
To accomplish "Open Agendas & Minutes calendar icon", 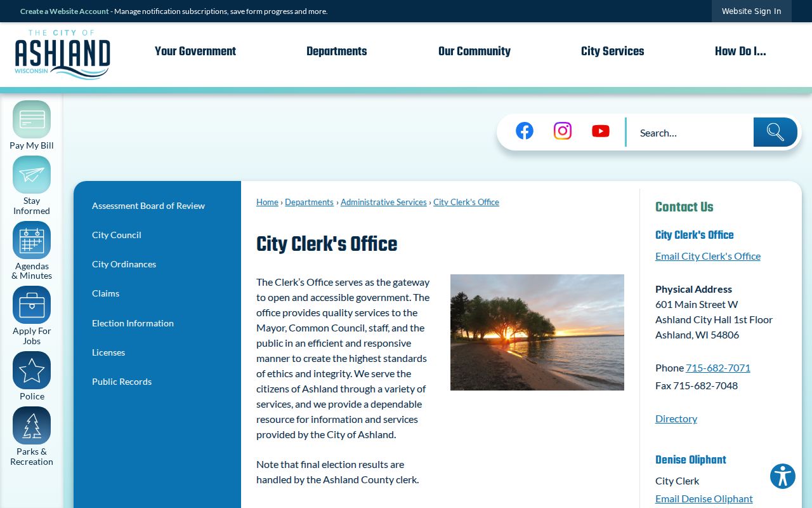I will click(32, 240).
